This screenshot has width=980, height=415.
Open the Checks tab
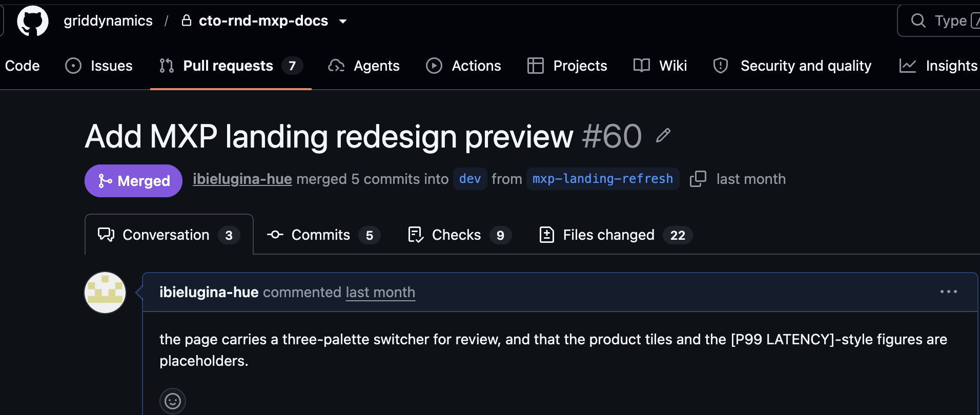(x=459, y=235)
